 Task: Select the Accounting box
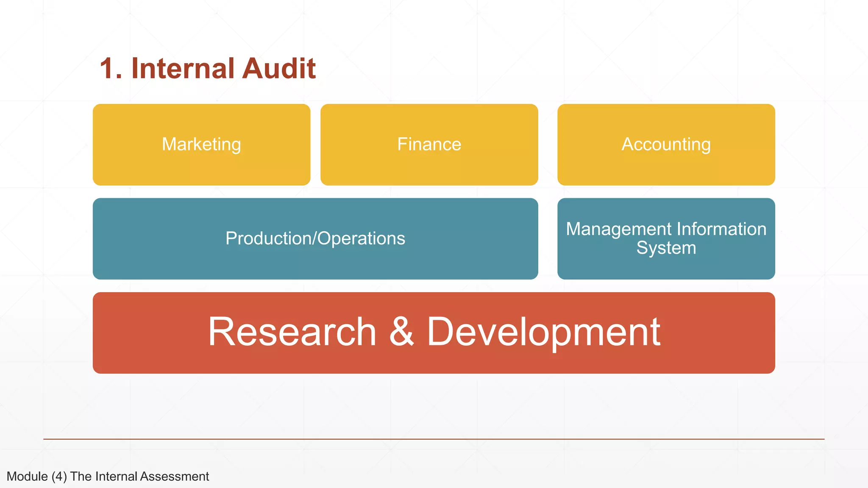coord(666,144)
